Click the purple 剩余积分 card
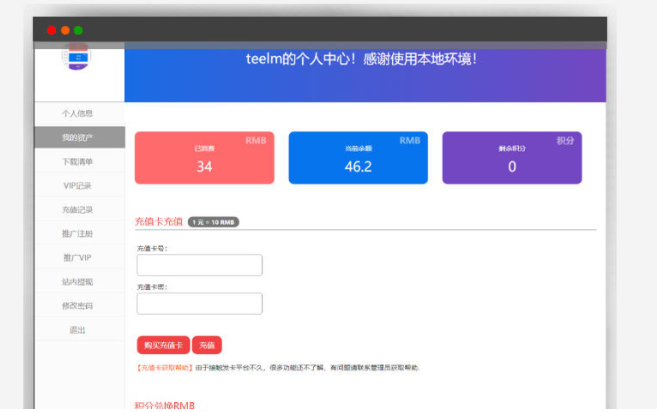The image size is (657, 412). click(x=511, y=158)
